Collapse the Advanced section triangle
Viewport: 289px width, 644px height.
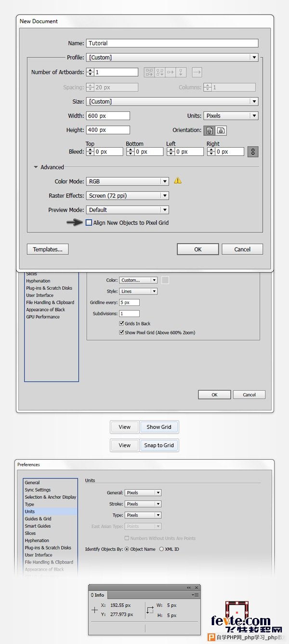pyautogui.click(x=36, y=167)
